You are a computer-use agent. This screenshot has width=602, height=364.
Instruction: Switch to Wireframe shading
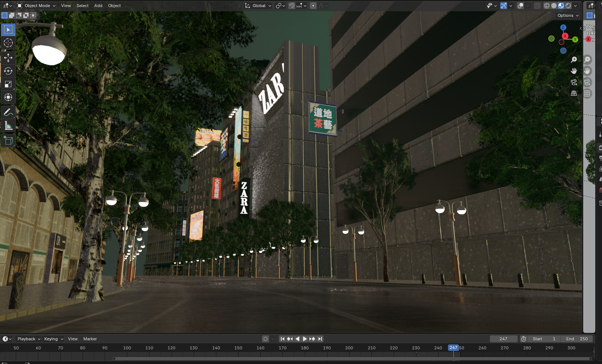(547, 6)
